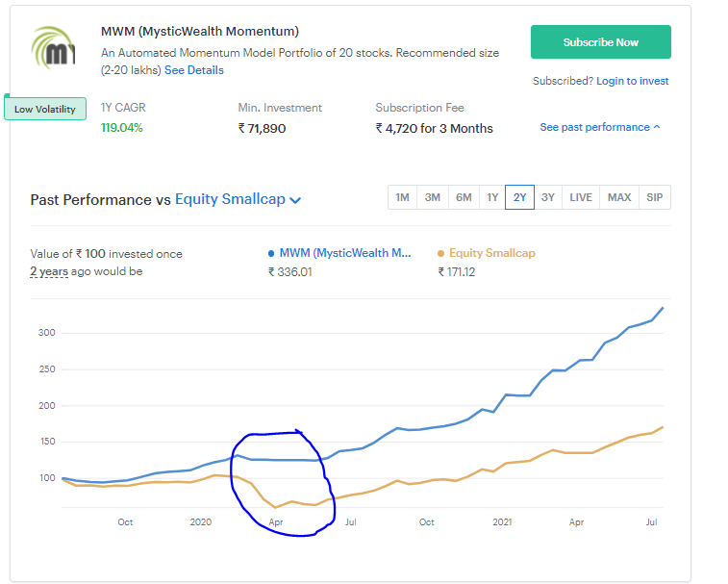Click the ₹ 336.01 portfolio value

290,271
